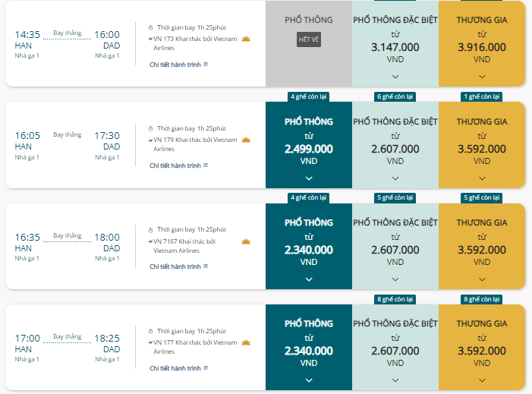The image size is (532, 394).
Task: Open Chi tiết hành trình for VN 177
Action: pyautogui.click(x=175, y=368)
